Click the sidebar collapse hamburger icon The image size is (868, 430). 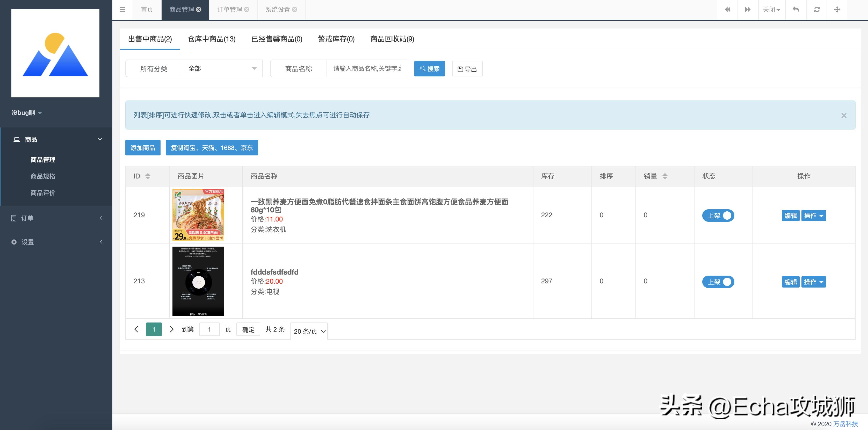tap(122, 9)
